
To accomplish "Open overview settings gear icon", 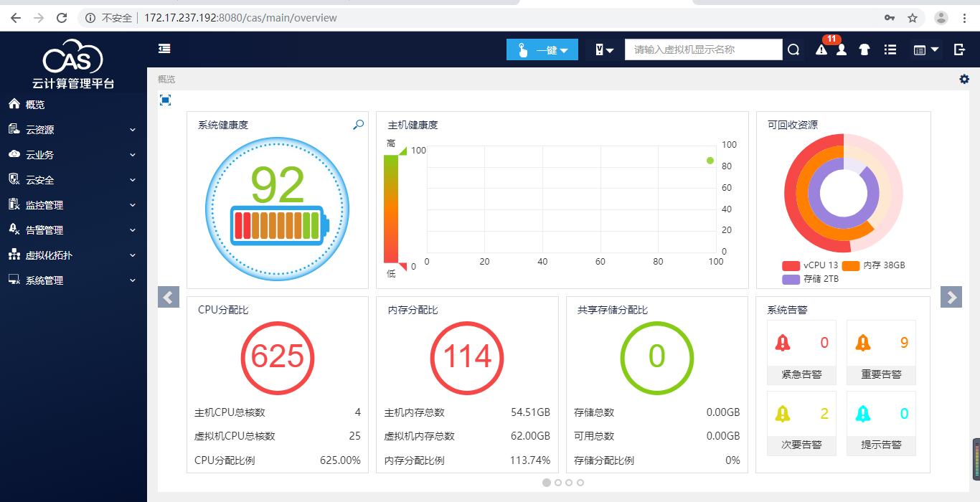I will pyautogui.click(x=964, y=79).
